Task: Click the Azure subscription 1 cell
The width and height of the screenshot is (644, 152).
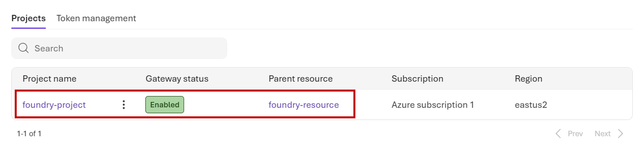Action: (433, 105)
